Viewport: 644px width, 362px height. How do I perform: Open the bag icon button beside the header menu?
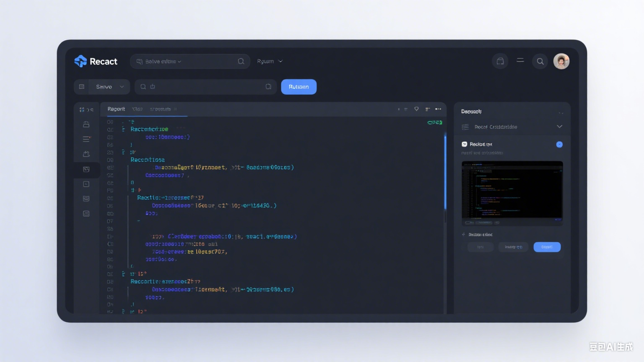(500, 61)
